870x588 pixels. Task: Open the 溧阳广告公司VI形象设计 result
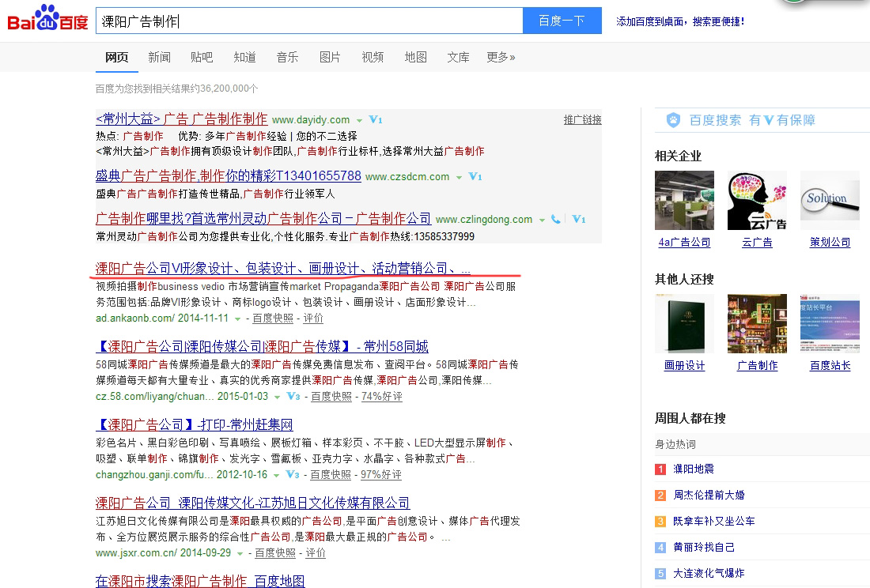click(x=283, y=268)
